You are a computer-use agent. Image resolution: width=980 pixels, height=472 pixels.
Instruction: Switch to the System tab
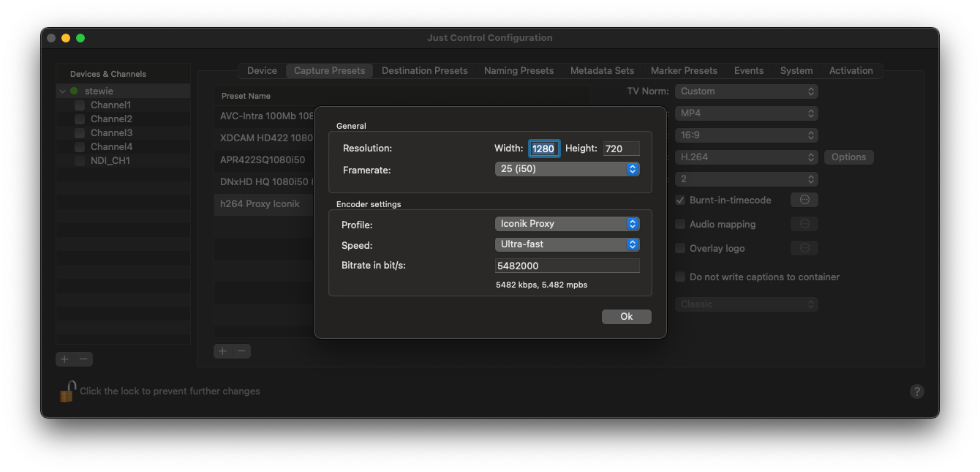pyautogui.click(x=796, y=70)
